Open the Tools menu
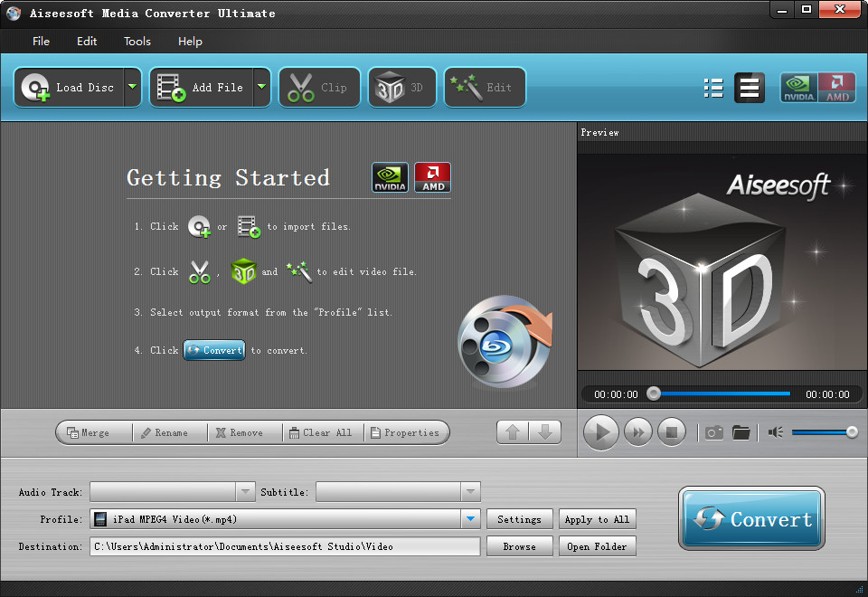The height and width of the screenshot is (597, 868). coord(137,42)
